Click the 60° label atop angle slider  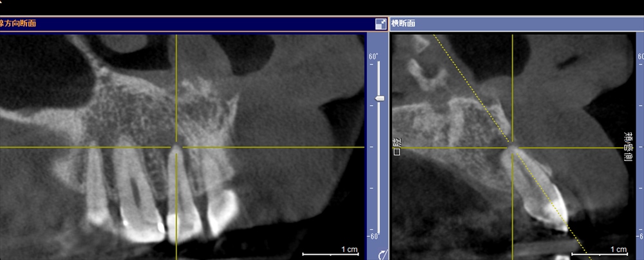click(373, 57)
